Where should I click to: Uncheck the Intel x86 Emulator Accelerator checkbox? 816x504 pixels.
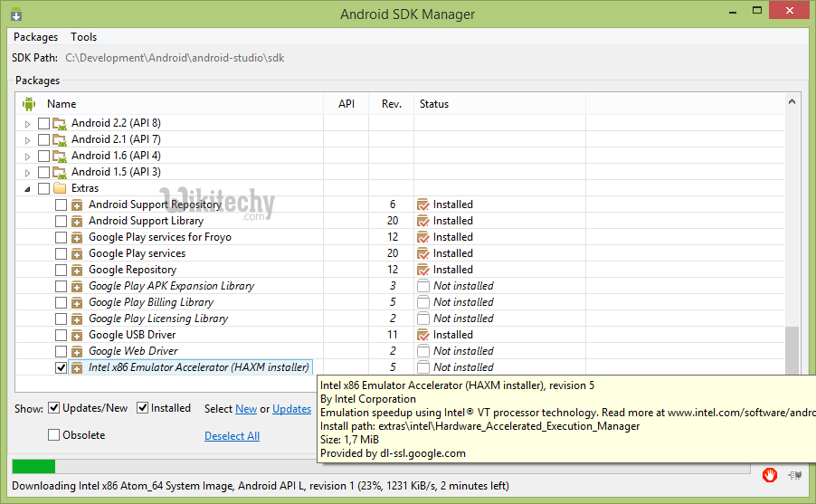pos(61,367)
